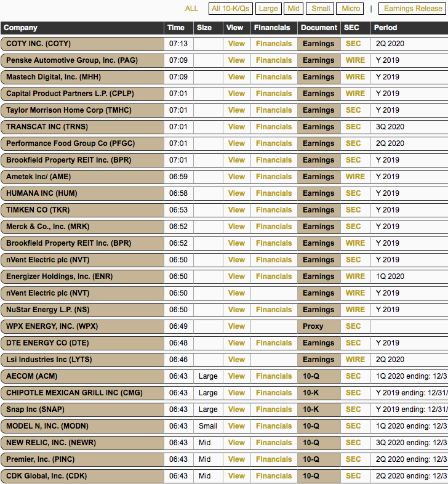Open View link for COTY INC.
Image resolution: width=448 pixels, height=484 pixels.
click(x=236, y=44)
